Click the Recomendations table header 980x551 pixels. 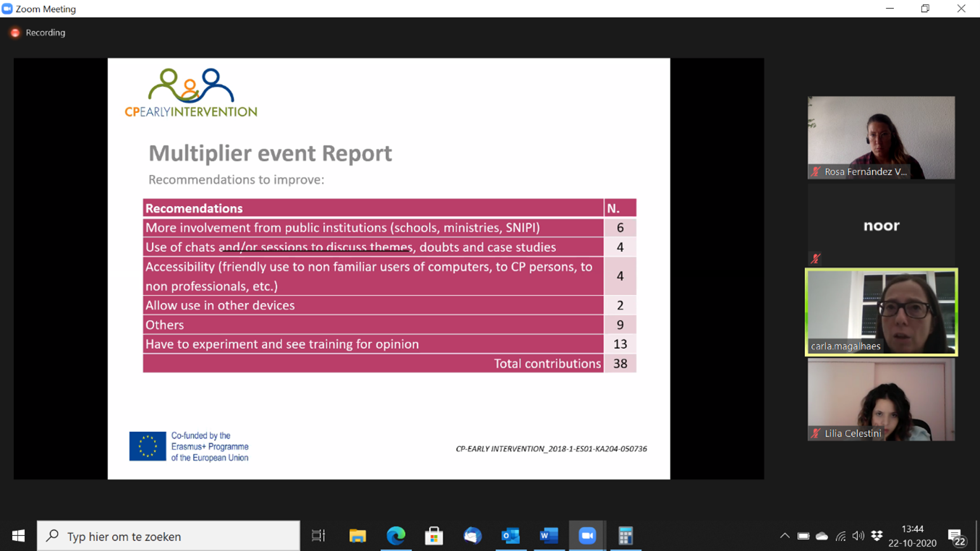point(373,208)
